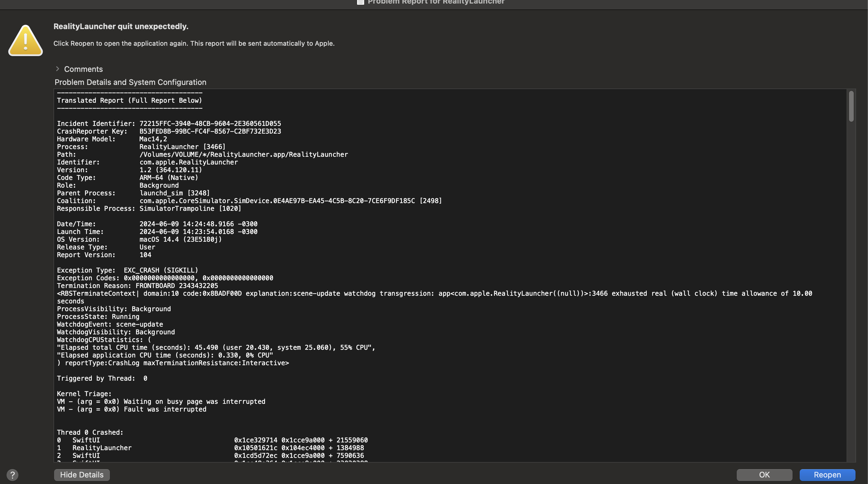Screen dimensions: 868x484
Task: Click the Version 1.2 (364.120.11) line
Action: [x=130, y=170]
